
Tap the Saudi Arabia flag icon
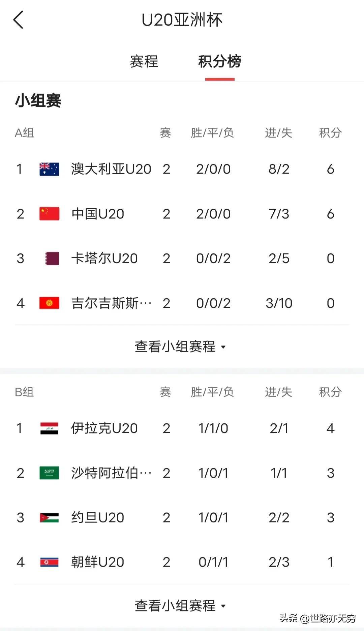[x=49, y=473]
